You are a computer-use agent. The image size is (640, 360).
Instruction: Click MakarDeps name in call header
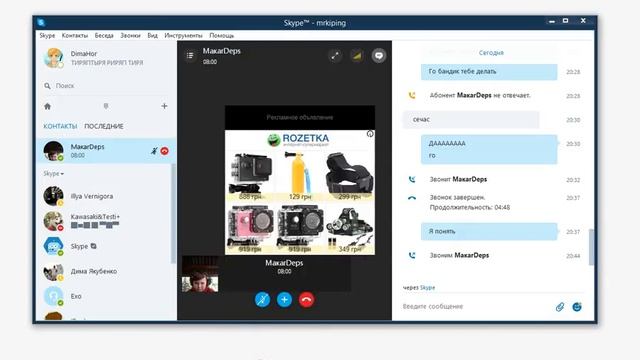coord(222,51)
